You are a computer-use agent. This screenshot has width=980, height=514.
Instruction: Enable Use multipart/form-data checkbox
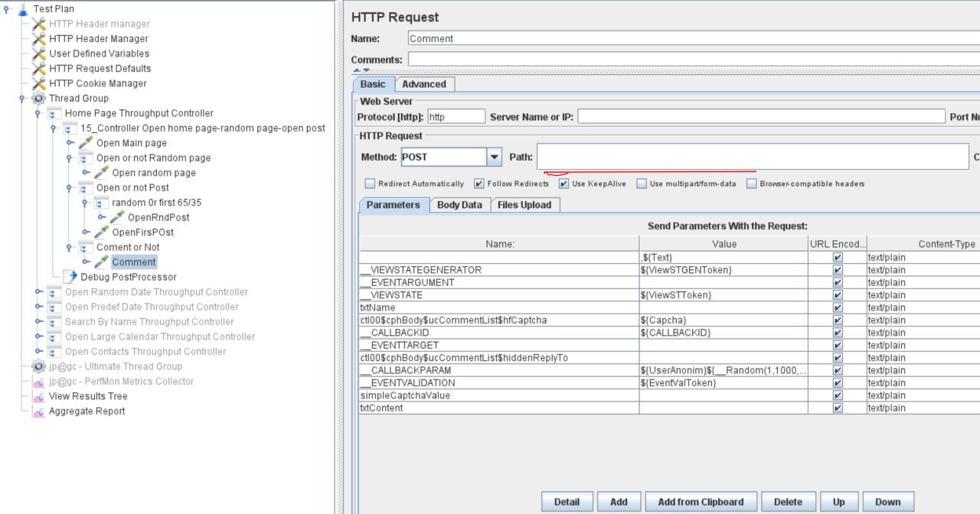pyautogui.click(x=642, y=184)
